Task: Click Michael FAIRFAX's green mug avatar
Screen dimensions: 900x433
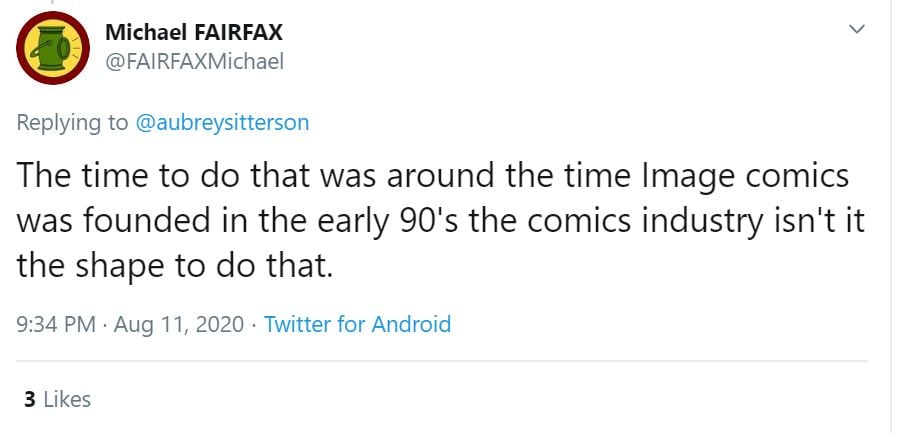Action: pyautogui.click(x=53, y=48)
